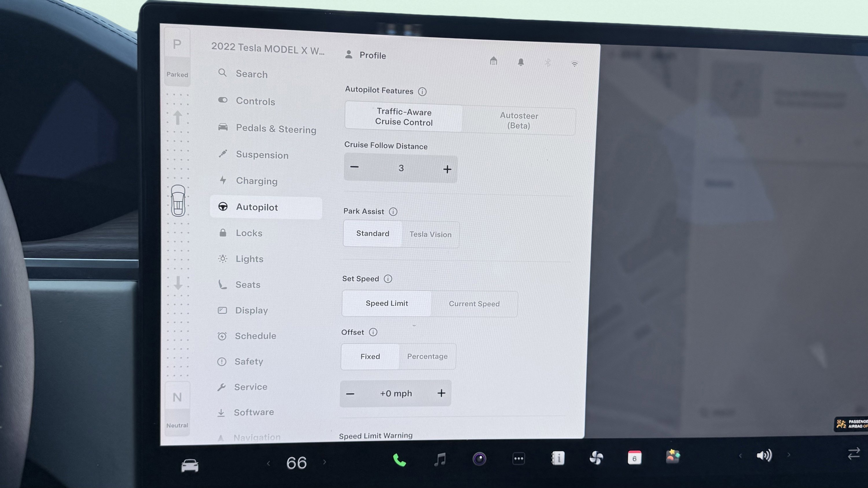Raise cabin temperature with right chevron
The image size is (868, 488).
pos(325,462)
